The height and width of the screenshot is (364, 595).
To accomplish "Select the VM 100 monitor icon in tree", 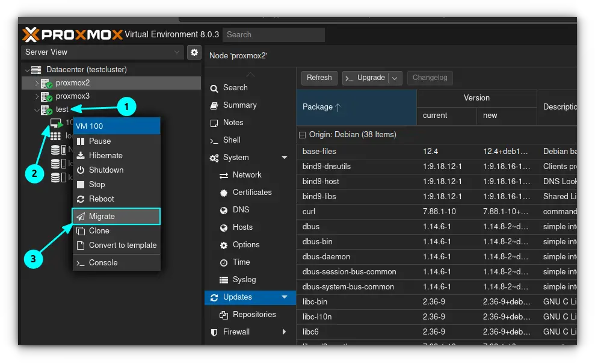I will 56,123.
